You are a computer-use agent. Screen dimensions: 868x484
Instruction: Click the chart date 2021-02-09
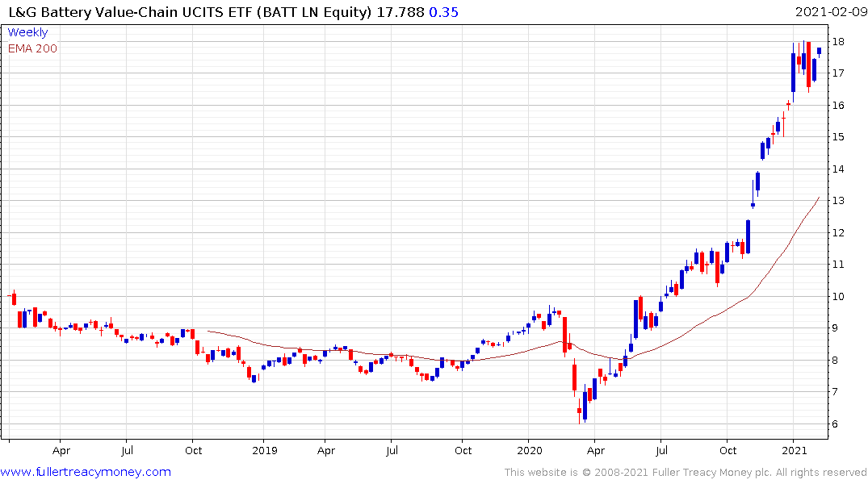831,12
